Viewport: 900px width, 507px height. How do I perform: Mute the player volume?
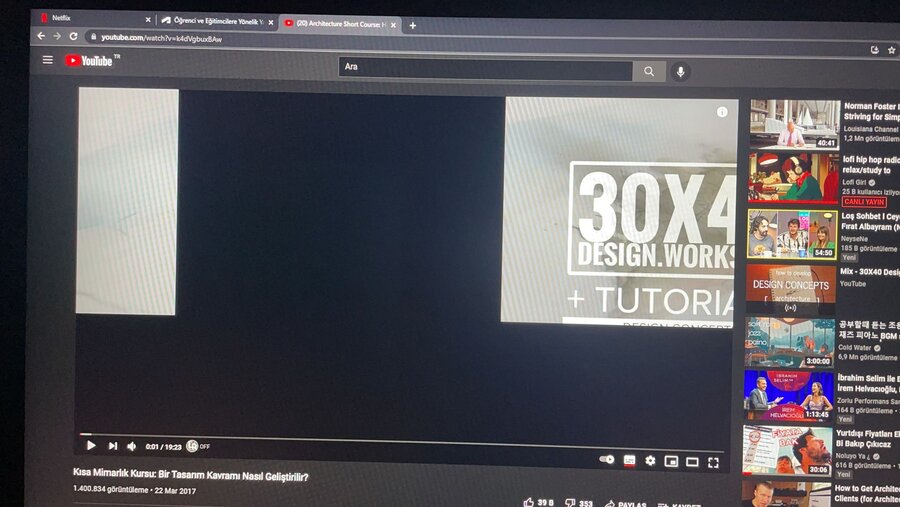pos(131,446)
